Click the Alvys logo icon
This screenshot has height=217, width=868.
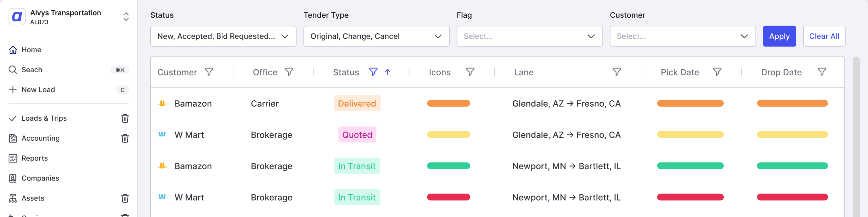17,17
